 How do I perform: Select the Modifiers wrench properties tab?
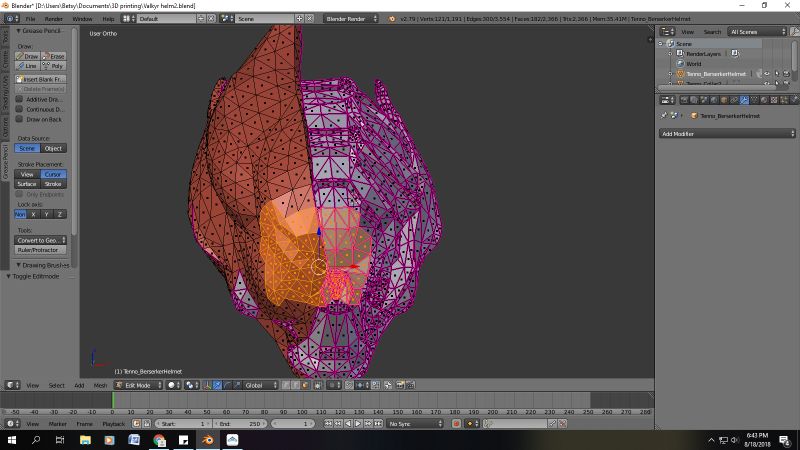click(744, 100)
